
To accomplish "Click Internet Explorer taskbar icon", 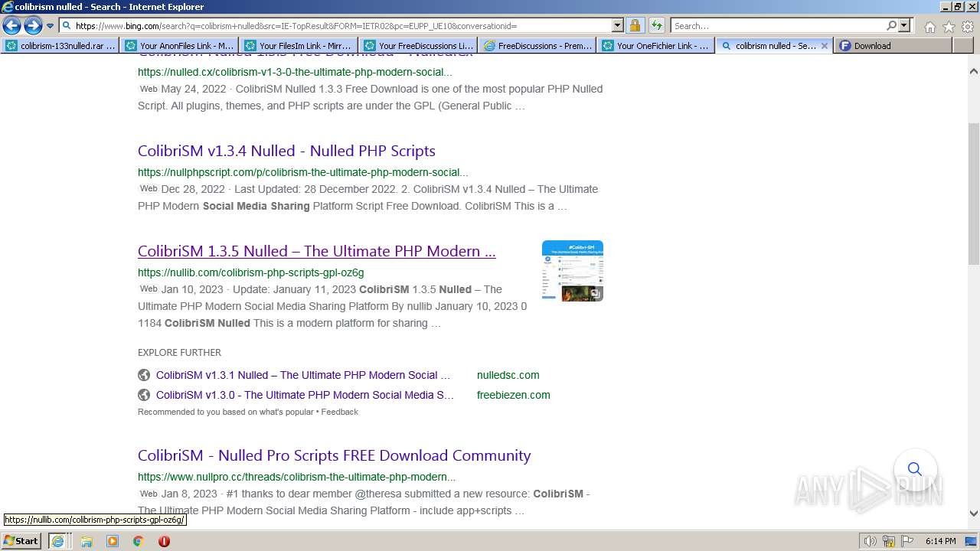I will [57, 541].
